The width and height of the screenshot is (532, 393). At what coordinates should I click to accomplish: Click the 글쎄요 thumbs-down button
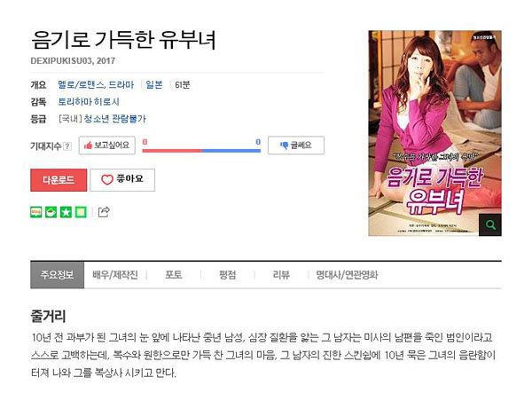[x=296, y=145]
